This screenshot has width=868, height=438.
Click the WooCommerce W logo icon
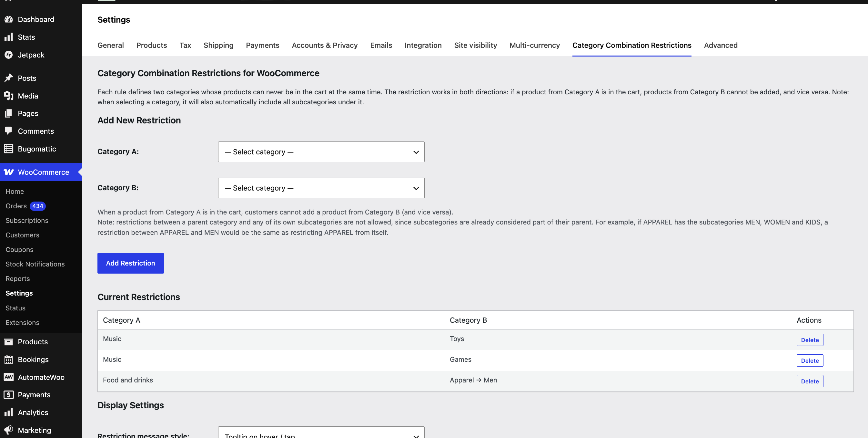[x=9, y=172]
